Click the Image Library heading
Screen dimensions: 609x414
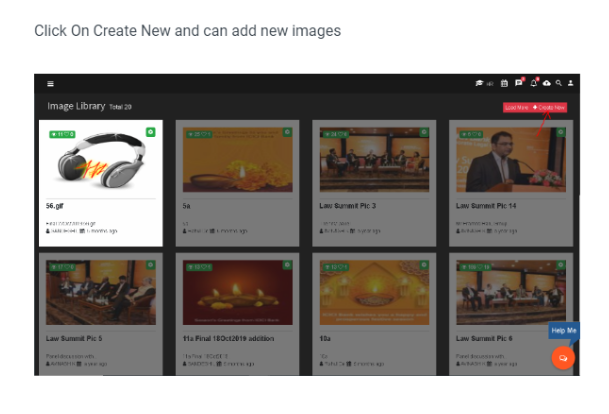(x=76, y=106)
